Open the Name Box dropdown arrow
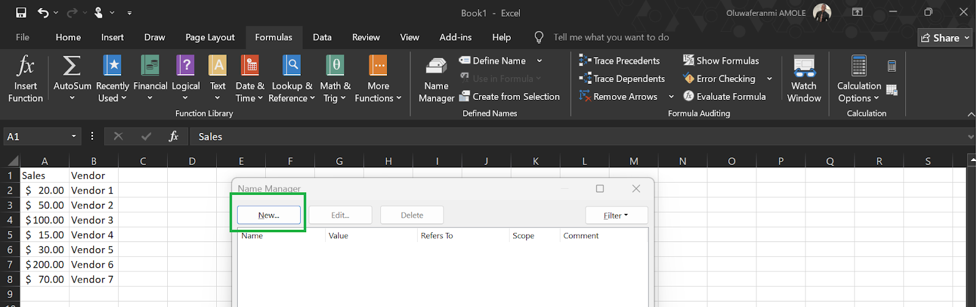The height and width of the screenshot is (307, 980). tap(74, 136)
